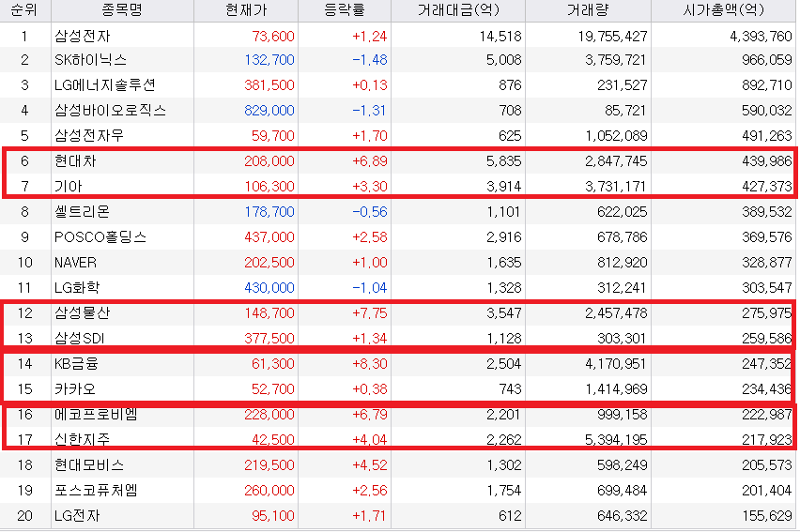
Task: Click the 439,986 market cap of 현대차
Action: [x=767, y=161]
